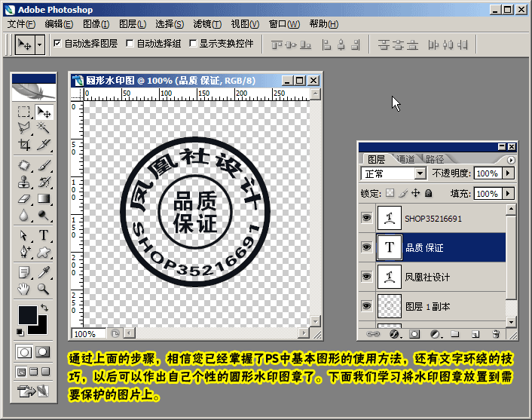Select the Gradient tool
532x420 pixels.
click(x=44, y=198)
